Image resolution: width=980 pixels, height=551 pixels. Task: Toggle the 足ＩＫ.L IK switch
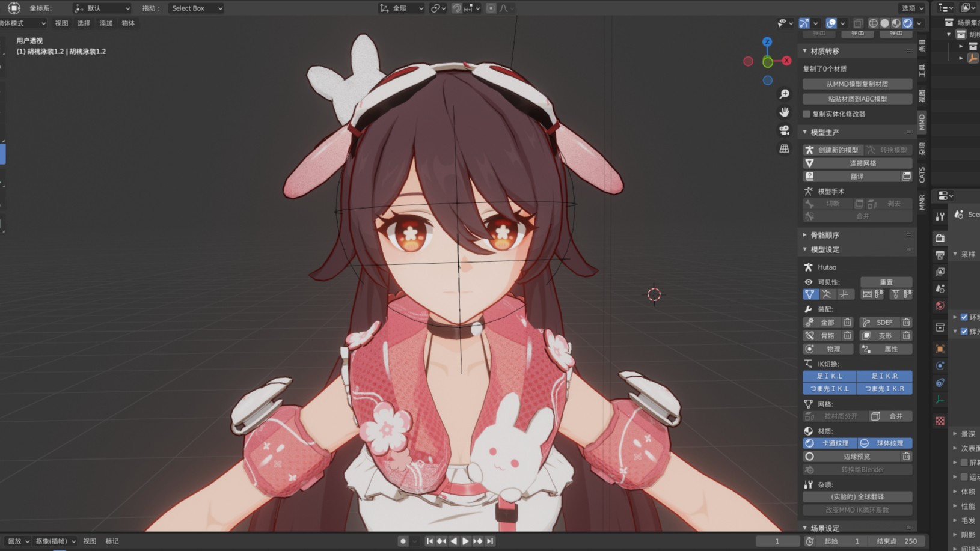click(x=829, y=376)
